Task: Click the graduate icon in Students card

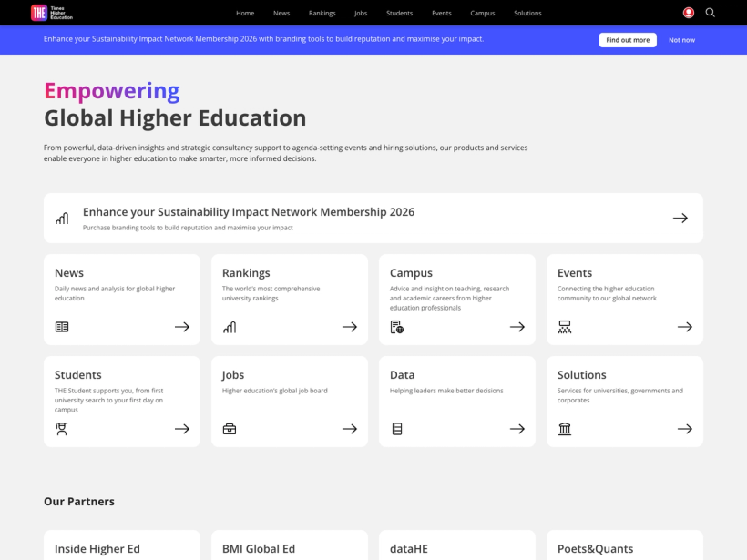Action: (x=62, y=429)
